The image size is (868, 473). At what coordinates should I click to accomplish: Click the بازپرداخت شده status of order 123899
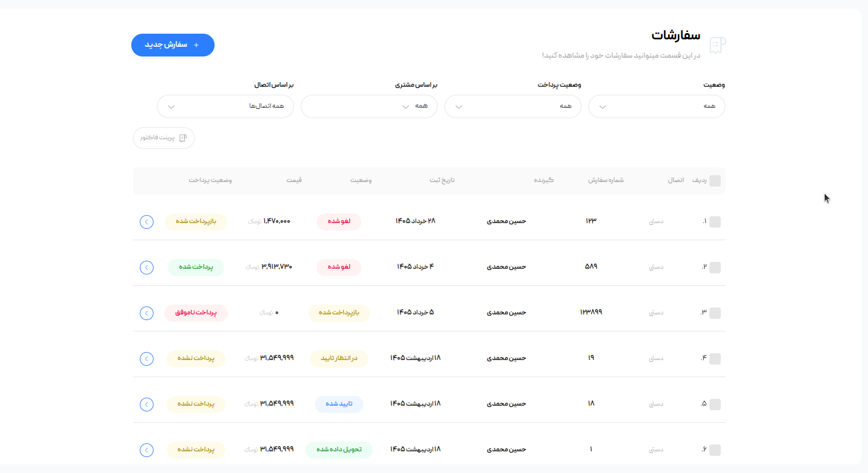point(339,313)
